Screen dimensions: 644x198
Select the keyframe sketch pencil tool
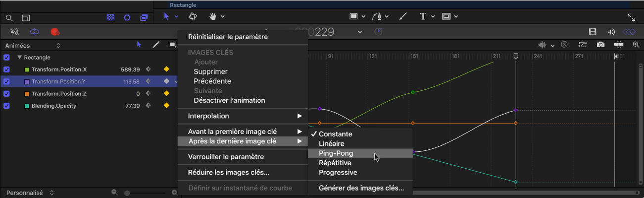(x=156, y=45)
